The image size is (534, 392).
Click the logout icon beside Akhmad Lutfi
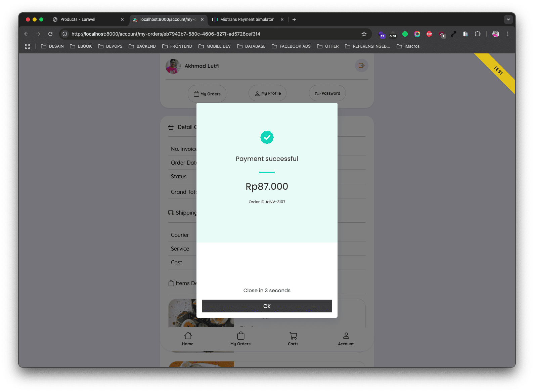[361, 66]
